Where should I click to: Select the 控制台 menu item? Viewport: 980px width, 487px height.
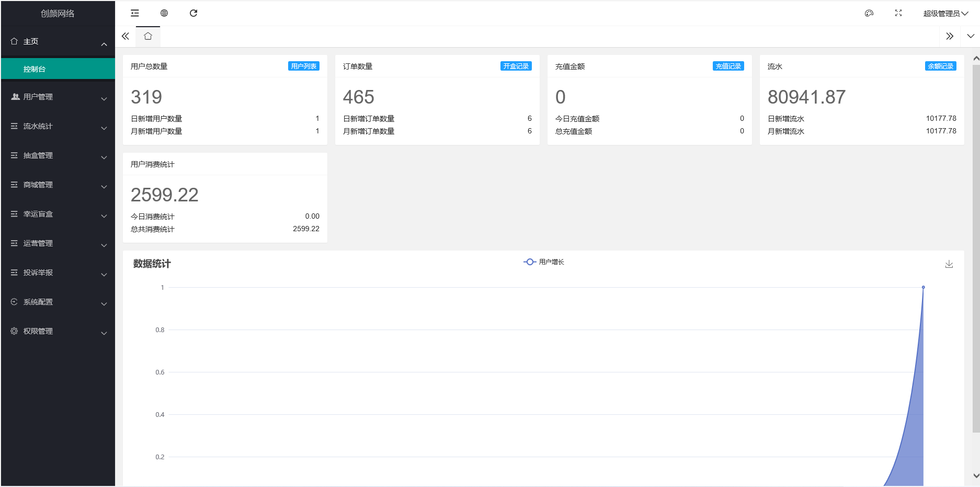click(58, 69)
